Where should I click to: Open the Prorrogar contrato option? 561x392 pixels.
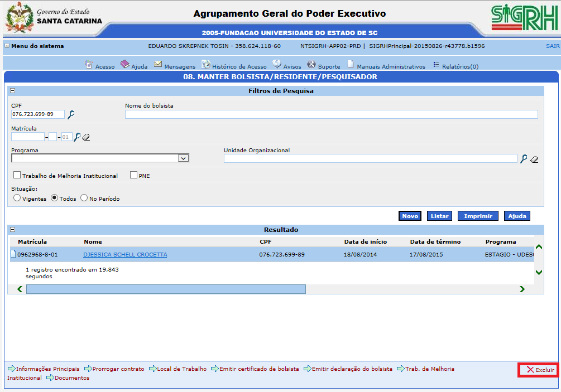(x=118, y=369)
